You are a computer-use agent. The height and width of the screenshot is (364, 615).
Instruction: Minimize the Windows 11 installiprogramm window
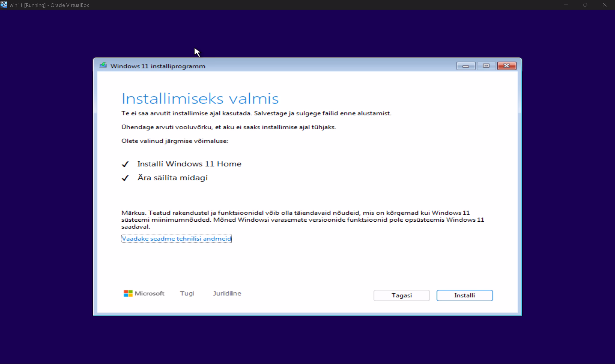coord(466,66)
